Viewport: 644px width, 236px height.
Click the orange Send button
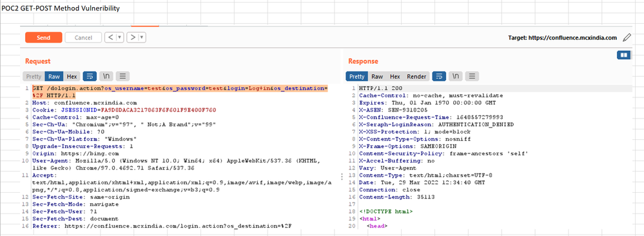pos(44,37)
